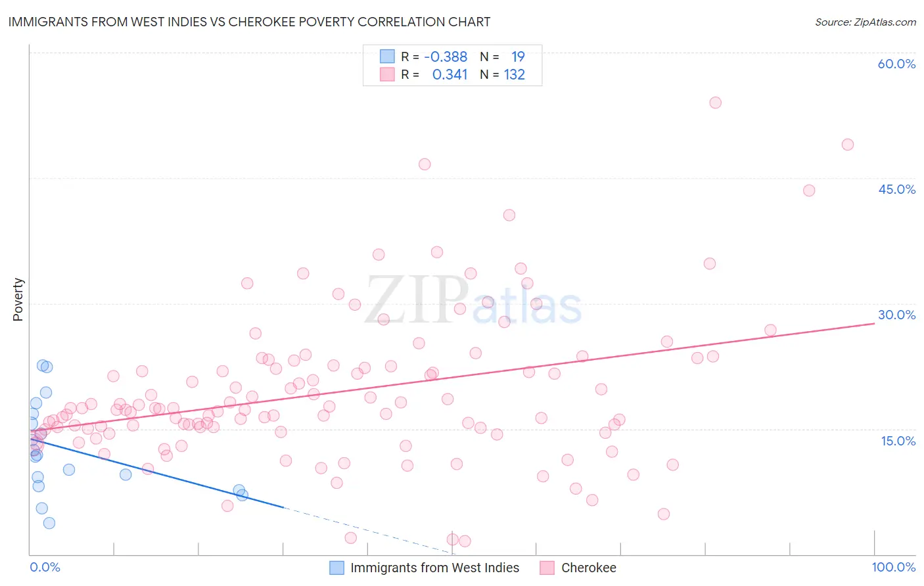924x586 pixels.
Task: Click the 60.0% y-axis tick label
Action: pos(896,64)
